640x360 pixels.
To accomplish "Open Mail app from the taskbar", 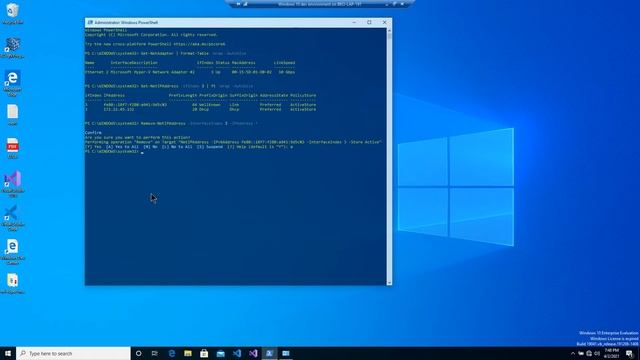I will coord(220,353).
